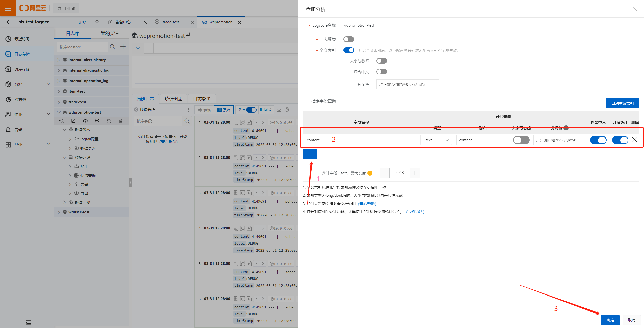
Task: Toggle content field case sensitivity switch
Action: tap(521, 140)
